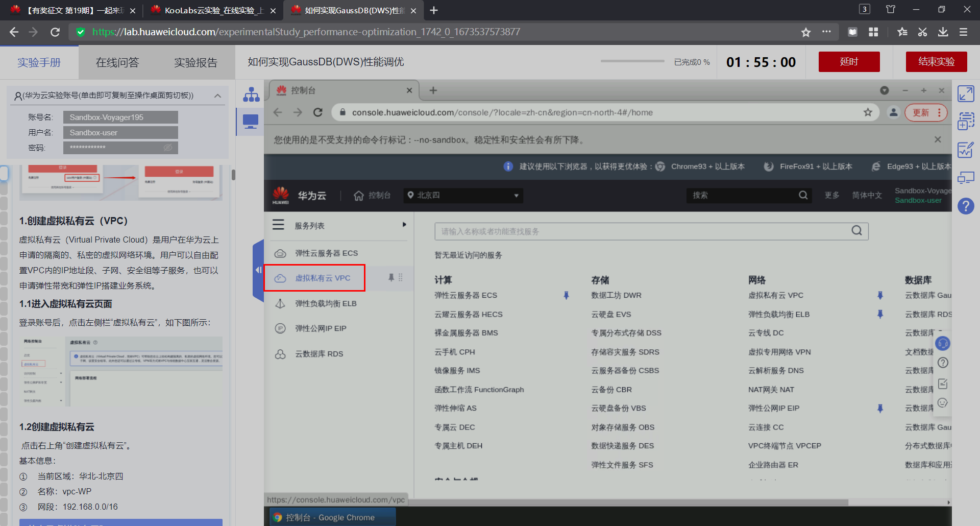
Task: Expand the 服务列表 arrow
Action: pyautogui.click(x=404, y=225)
